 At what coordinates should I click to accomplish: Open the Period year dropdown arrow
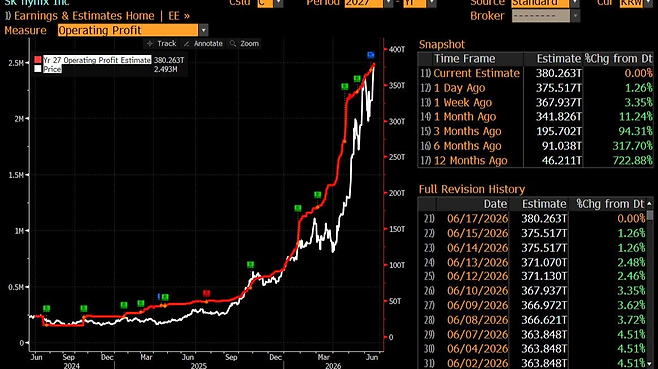click(x=388, y=3)
